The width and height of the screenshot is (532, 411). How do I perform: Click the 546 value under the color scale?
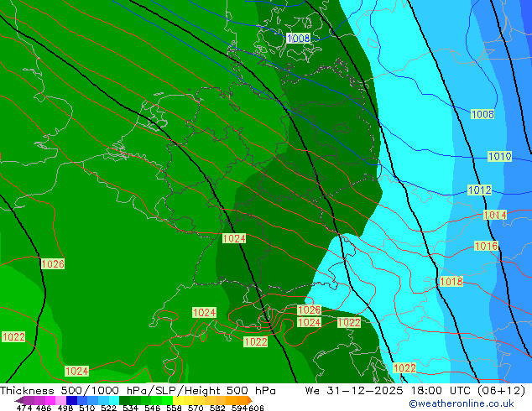click(x=152, y=408)
